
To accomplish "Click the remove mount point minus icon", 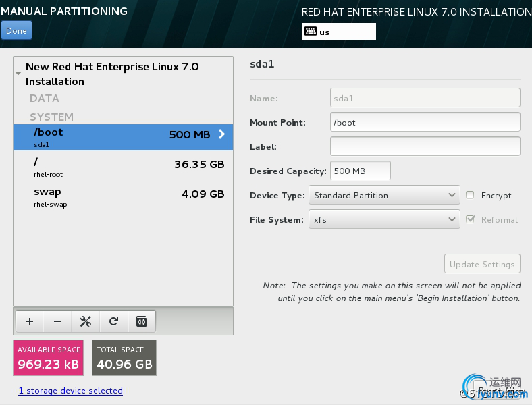I will (x=57, y=321).
